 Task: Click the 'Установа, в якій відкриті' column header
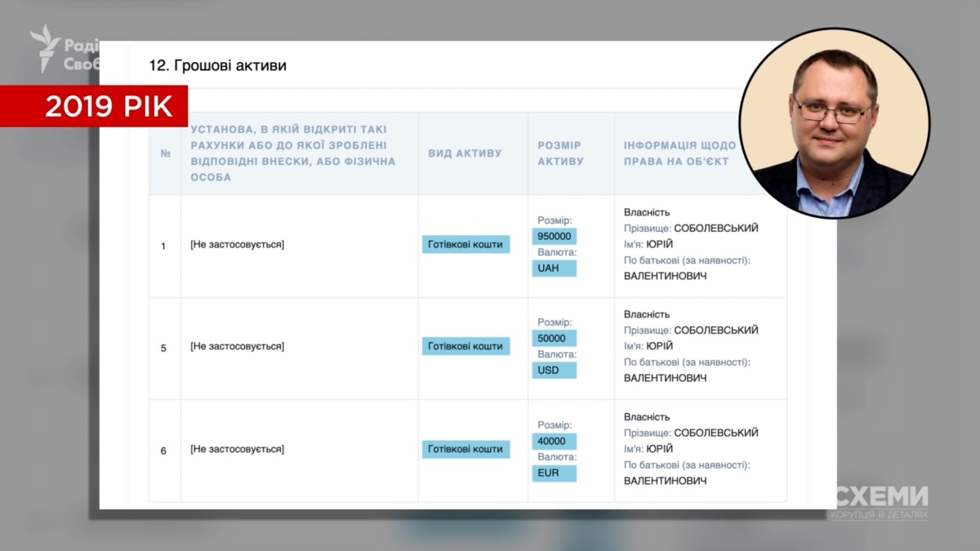[x=292, y=153]
